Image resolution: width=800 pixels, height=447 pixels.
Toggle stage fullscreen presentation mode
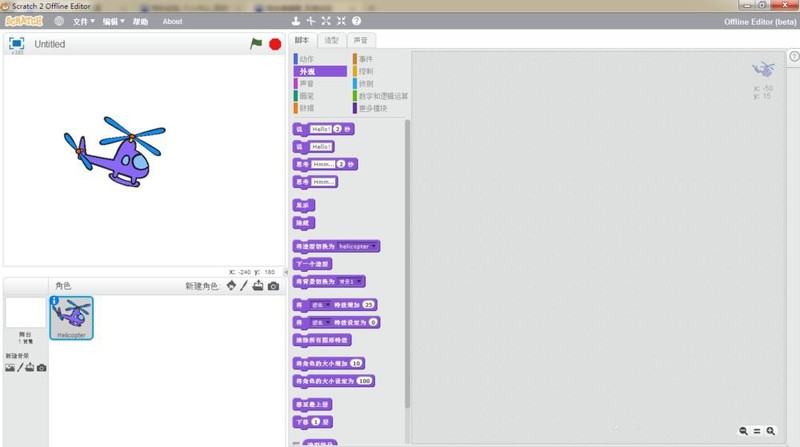(x=16, y=44)
